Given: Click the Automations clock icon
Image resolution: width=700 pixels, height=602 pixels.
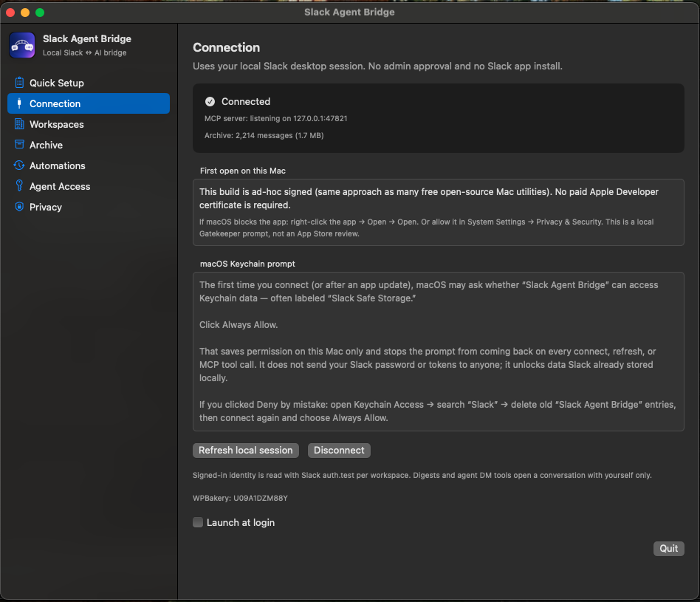Looking at the screenshot, I should [x=19, y=165].
